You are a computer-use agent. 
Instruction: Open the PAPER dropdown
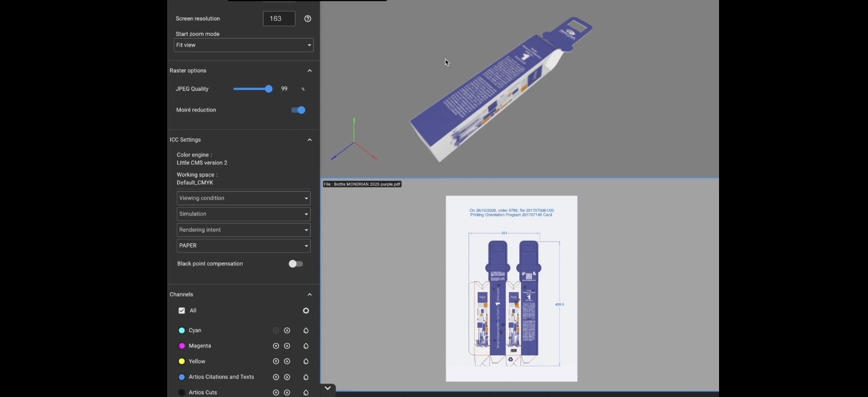(243, 246)
